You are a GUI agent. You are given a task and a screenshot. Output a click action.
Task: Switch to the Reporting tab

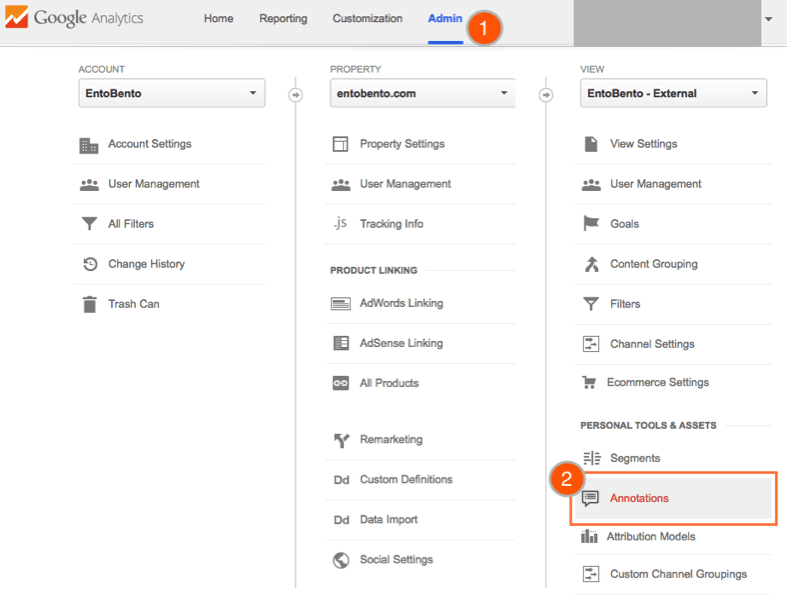pyautogui.click(x=283, y=19)
